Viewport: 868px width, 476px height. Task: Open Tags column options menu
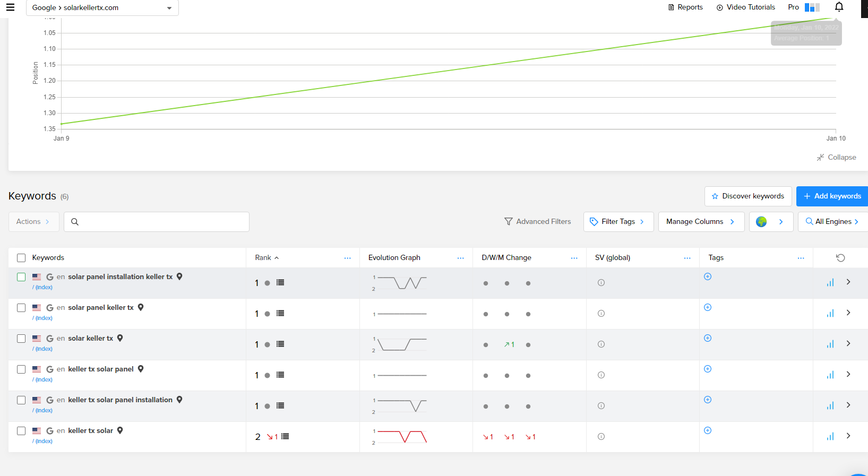pyautogui.click(x=801, y=258)
